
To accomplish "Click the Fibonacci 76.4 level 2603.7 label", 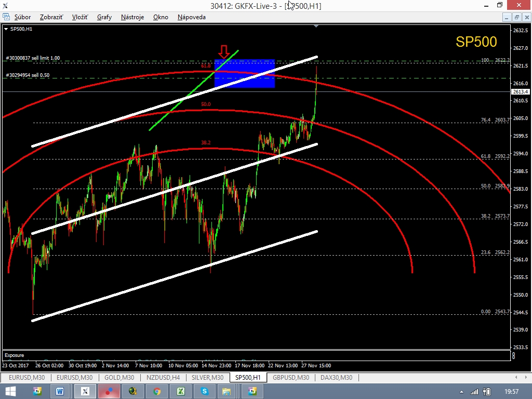I will point(495,120).
